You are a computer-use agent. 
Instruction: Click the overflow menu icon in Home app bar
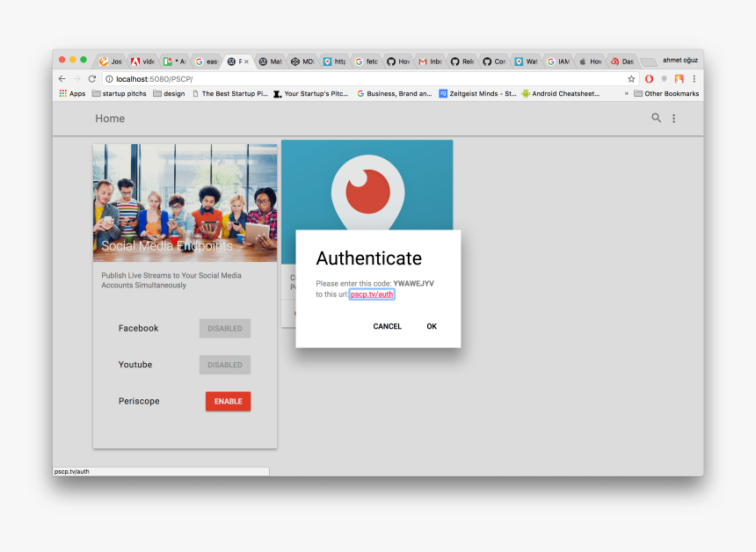673,118
